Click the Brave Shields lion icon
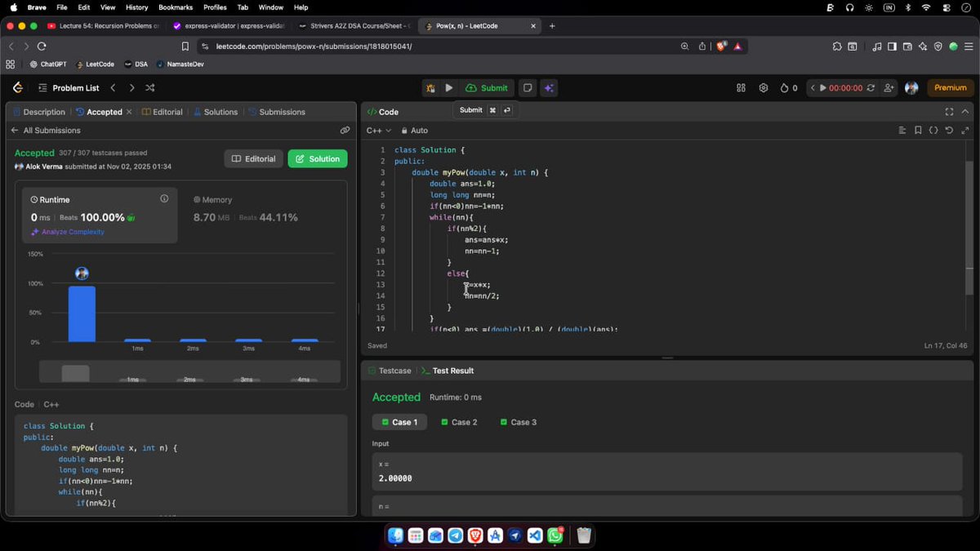This screenshot has width=980, height=551. tap(721, 47)
